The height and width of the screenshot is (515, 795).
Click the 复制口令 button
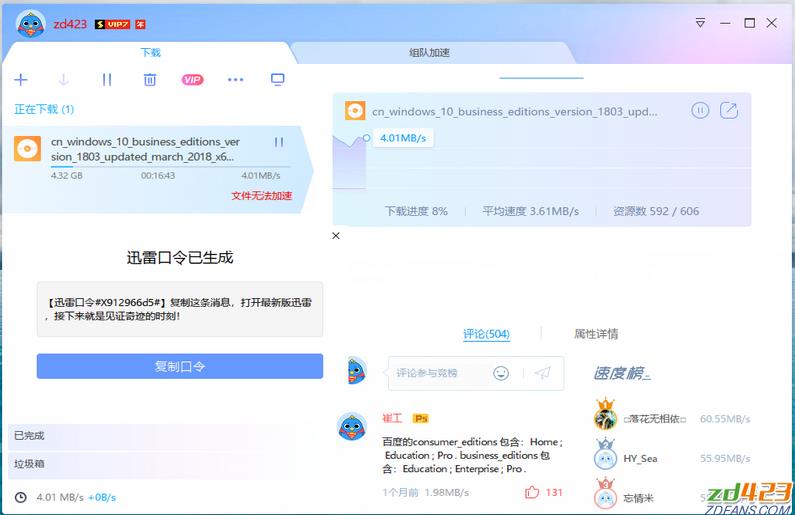click(x=179, y=366)
